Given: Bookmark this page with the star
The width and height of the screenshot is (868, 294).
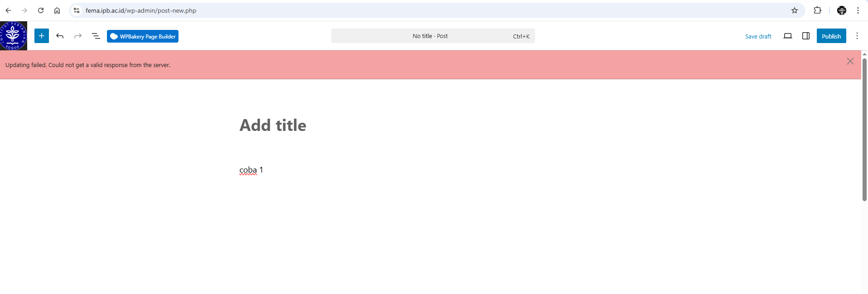Looking at the screenshot, I should tap(795, 10).
